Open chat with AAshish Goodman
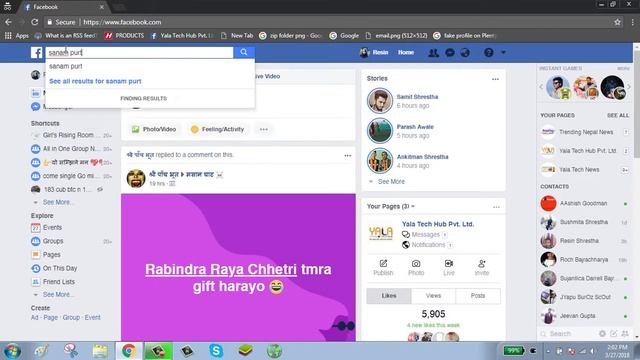 pyautogui.click(x=584, y=203)
